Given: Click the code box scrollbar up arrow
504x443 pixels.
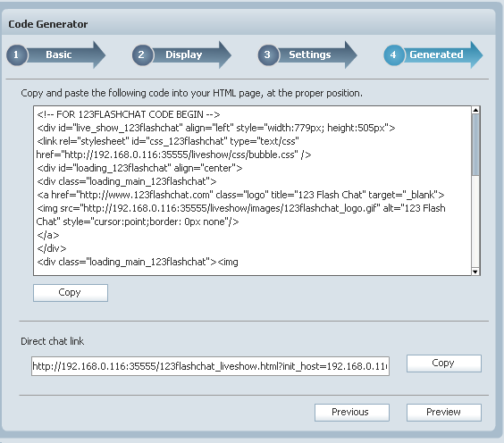Looking at the screenshot, I should pos(475,110).
